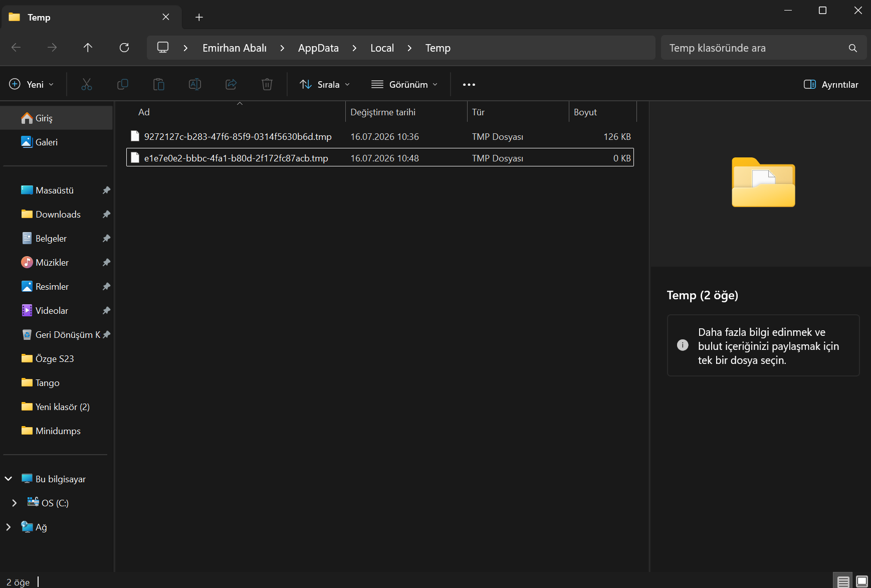871x588 pixels.
Task: Click the Paste clipboard icon
Action: [x=159, y=84]
